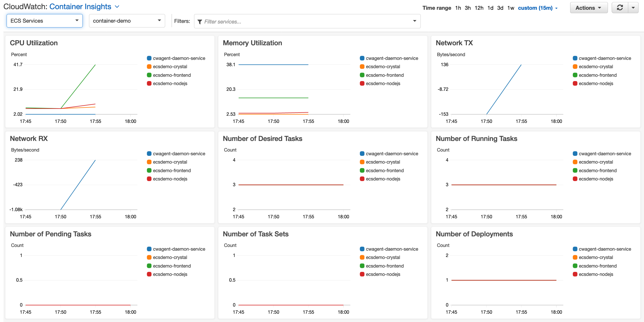The height and width of the screenshot is (322, 644).
Task: Expand the Container Insights title dropdown
Action: pos(117,7)
